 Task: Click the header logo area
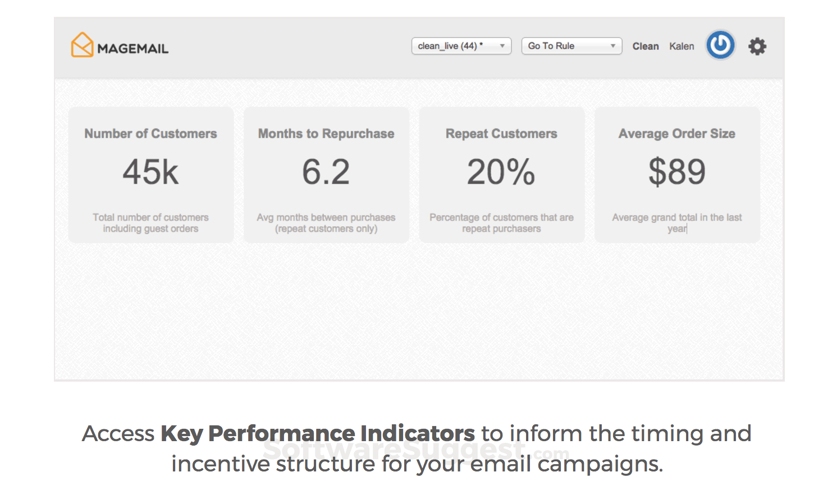[119, 46]
